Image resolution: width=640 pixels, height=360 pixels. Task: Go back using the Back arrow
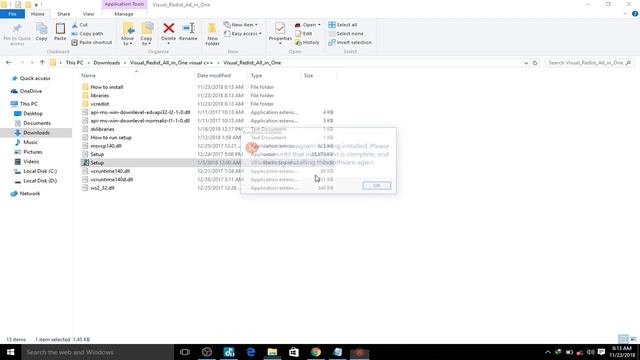9,63
